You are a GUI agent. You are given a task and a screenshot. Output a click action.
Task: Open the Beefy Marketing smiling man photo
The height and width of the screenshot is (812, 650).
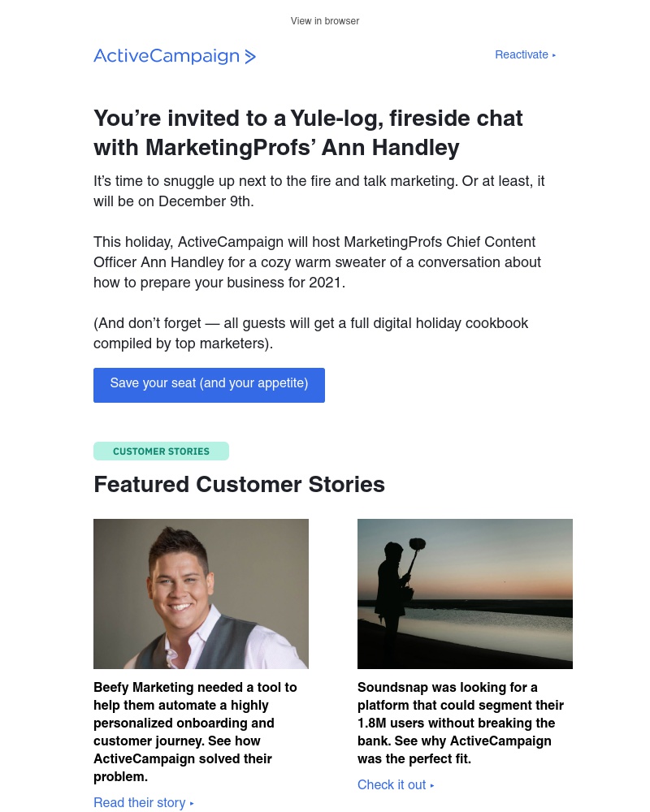click(201, 594)
